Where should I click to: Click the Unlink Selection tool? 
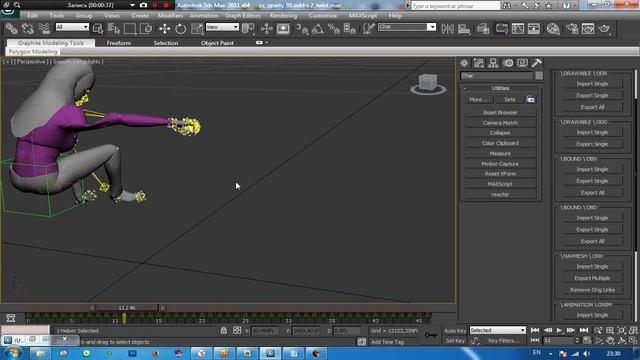coord(28,29)
